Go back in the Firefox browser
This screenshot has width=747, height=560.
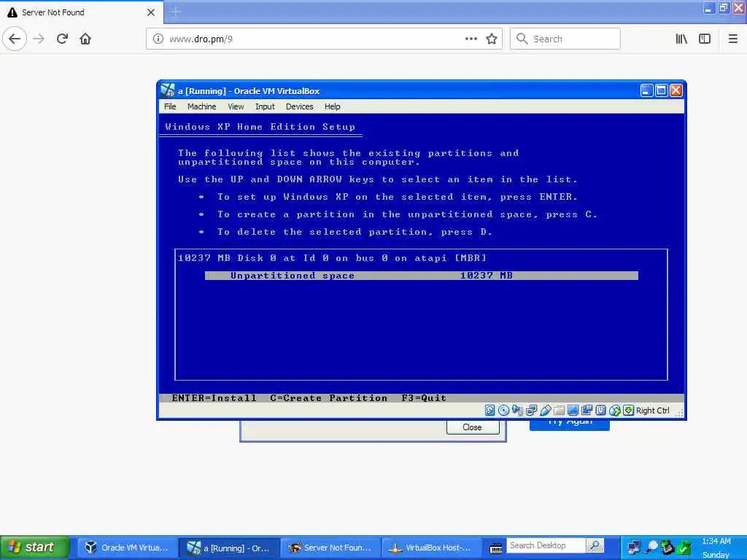point(15,39)
